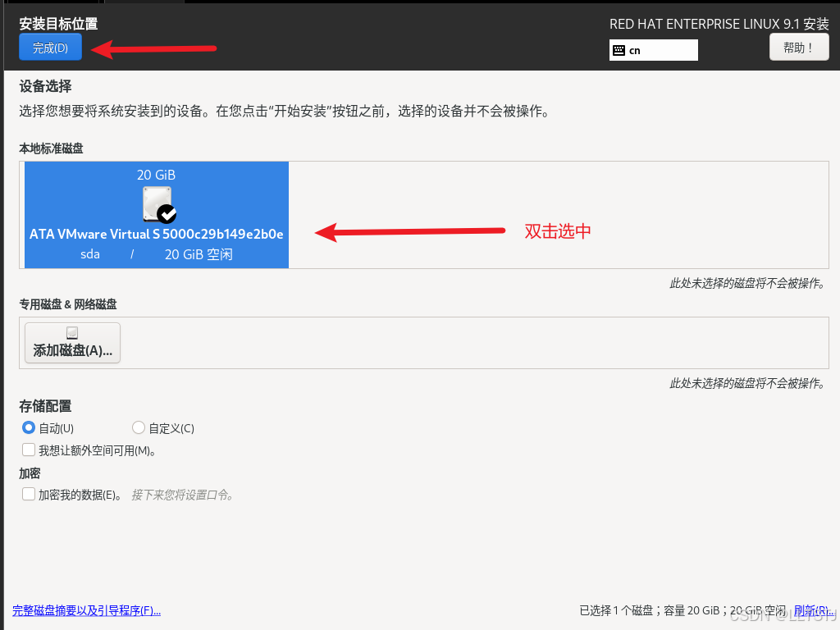This screenshot has width=840, height=630.
Task: Click the keyboard icon beside cn
Action: [x=619, y=50]
